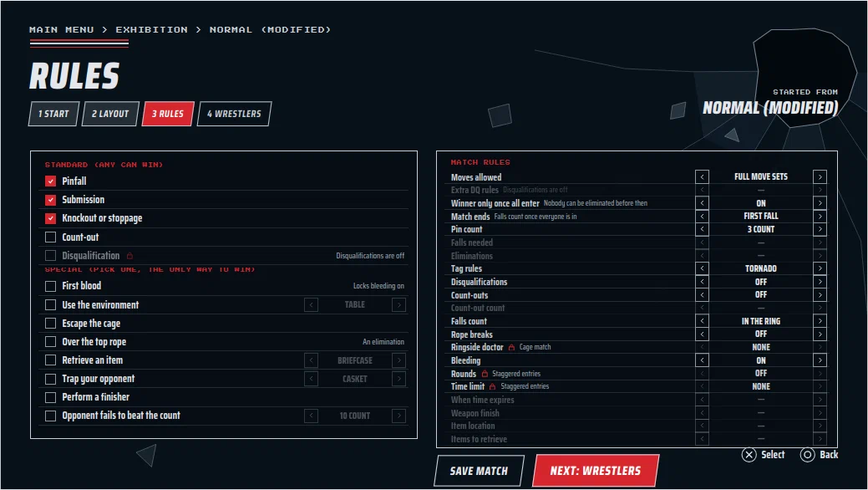The height and width of the screenshot is (490, 868).
Task: Check the Trap your opponent box
Action: point(50,379)
